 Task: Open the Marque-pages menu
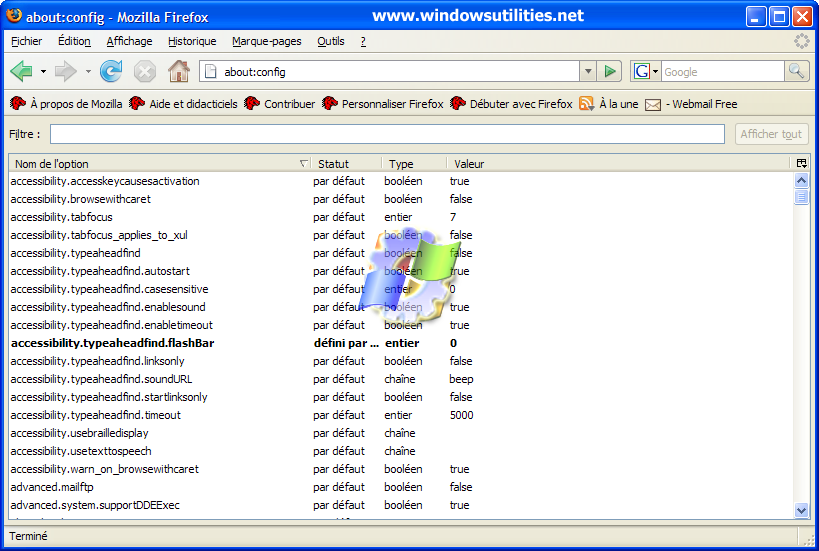267,41
